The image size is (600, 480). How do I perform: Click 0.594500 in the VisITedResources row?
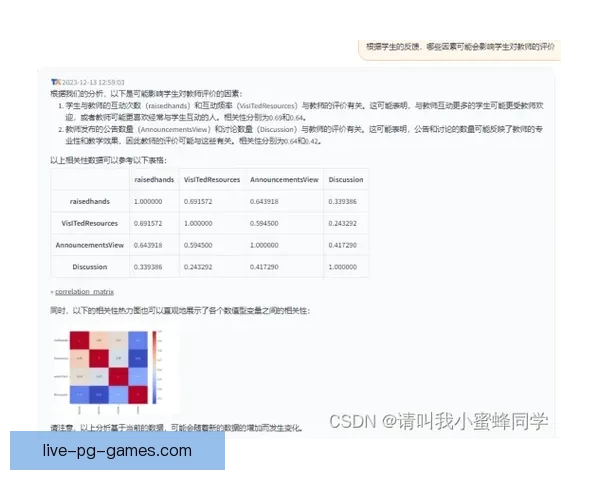(x=264, y=223)
